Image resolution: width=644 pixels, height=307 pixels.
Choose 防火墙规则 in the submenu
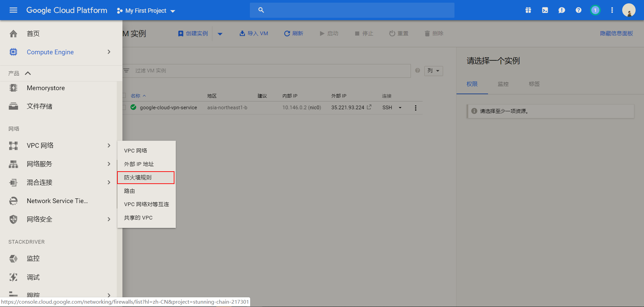[146, 177]
